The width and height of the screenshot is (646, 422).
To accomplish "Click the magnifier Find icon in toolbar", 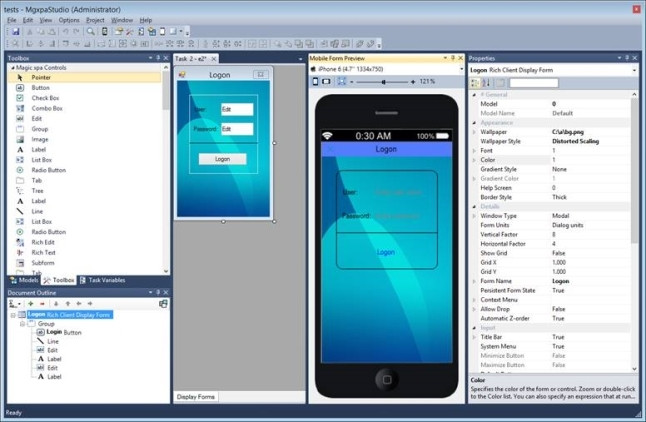I will pos(91,31).
